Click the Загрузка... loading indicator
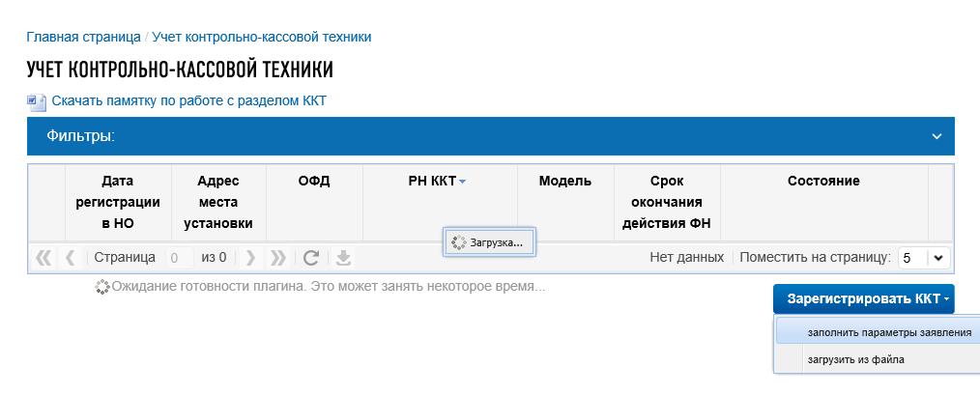980x396 pixels. point(490,242)
